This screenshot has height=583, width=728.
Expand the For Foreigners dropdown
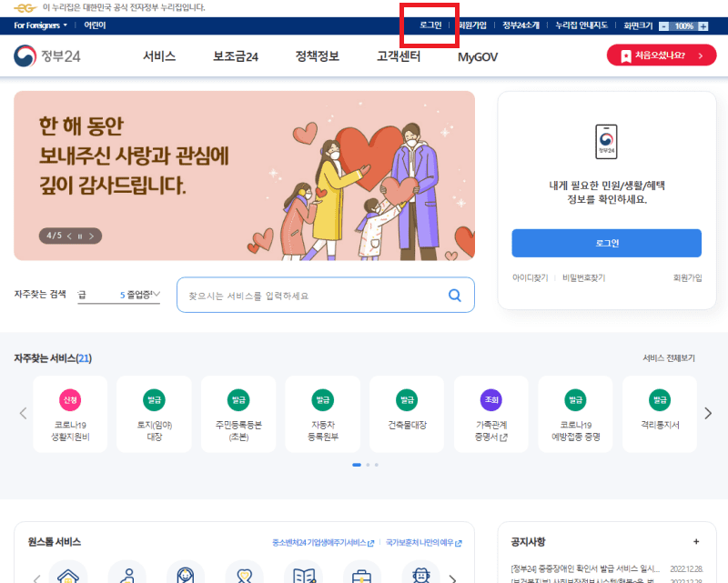click(40, 25)
